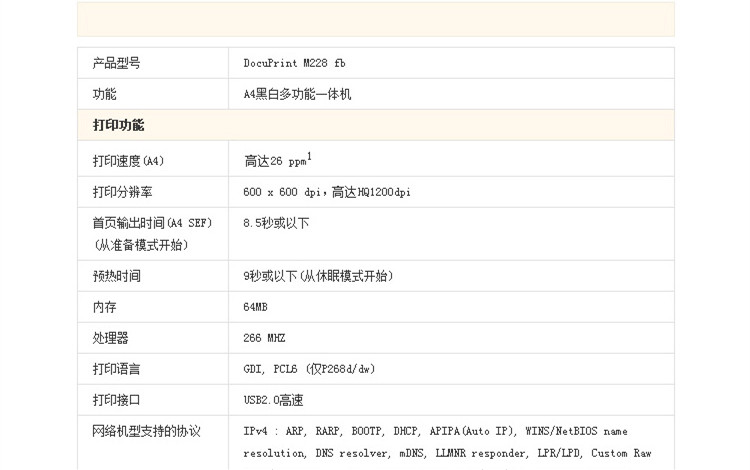Click the GDI, PCL6 print language value

[x=308, y=369]
